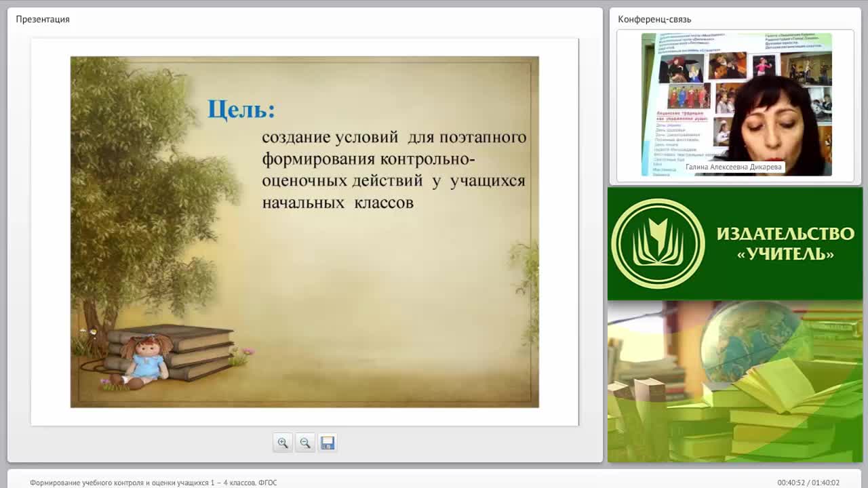Viewport: 868px width, 488px height.
Task: Open the Презентация panel header
Action: click(43, 19)
